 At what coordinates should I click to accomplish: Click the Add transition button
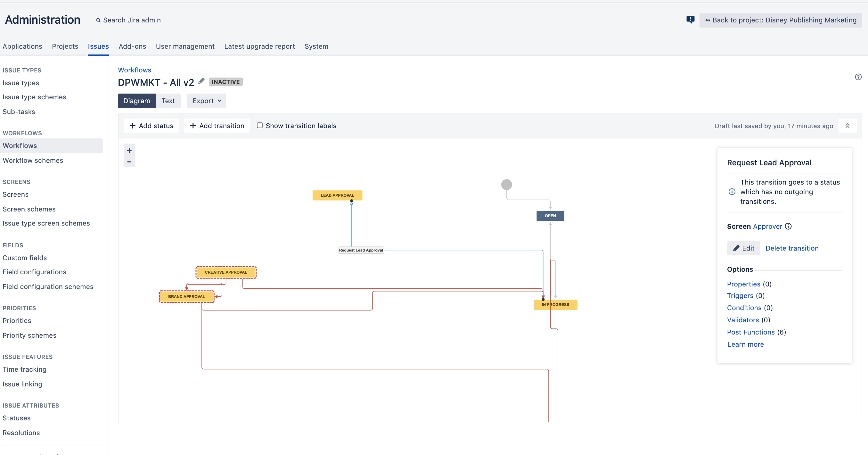(217, 126)
